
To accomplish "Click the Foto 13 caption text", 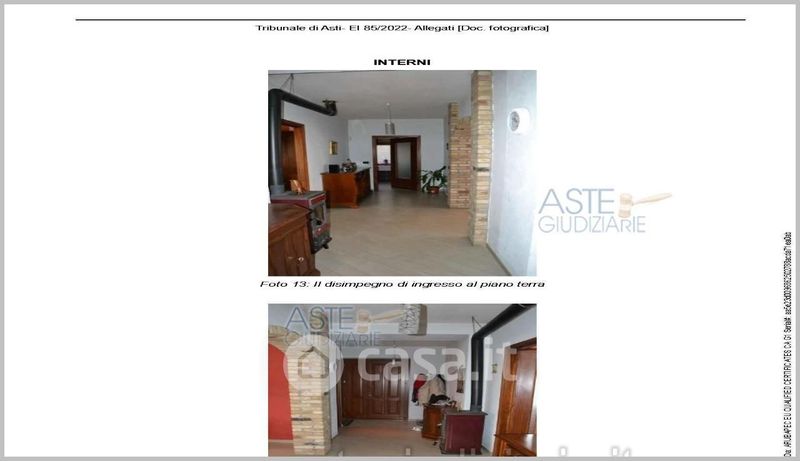I will point(402,284).
